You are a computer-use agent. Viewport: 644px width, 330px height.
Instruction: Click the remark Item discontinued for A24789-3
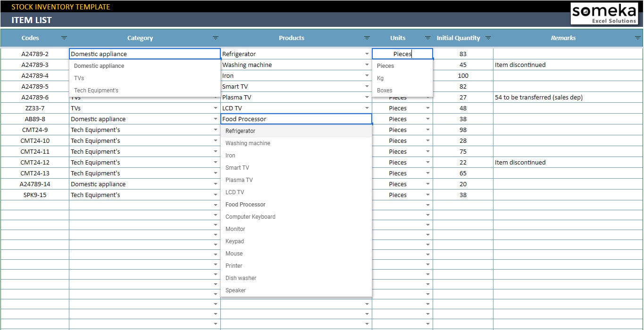(x=520, y=65)
